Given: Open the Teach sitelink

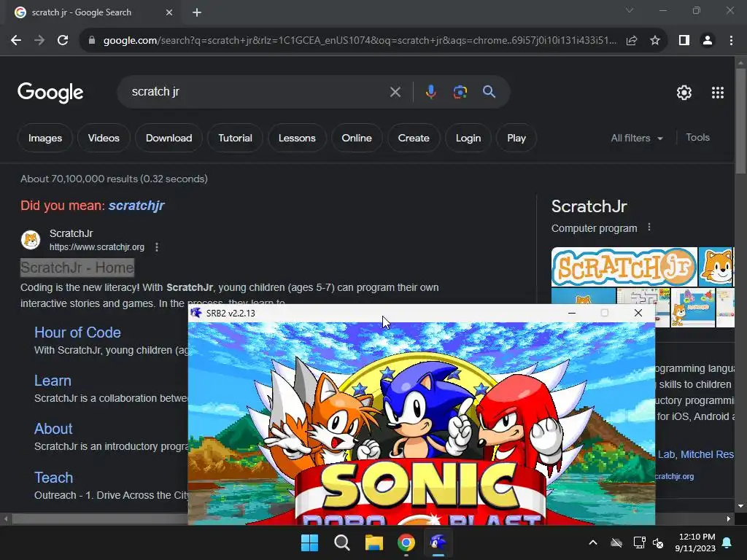Looking at the screenshot, I should [x=53, y=478].
